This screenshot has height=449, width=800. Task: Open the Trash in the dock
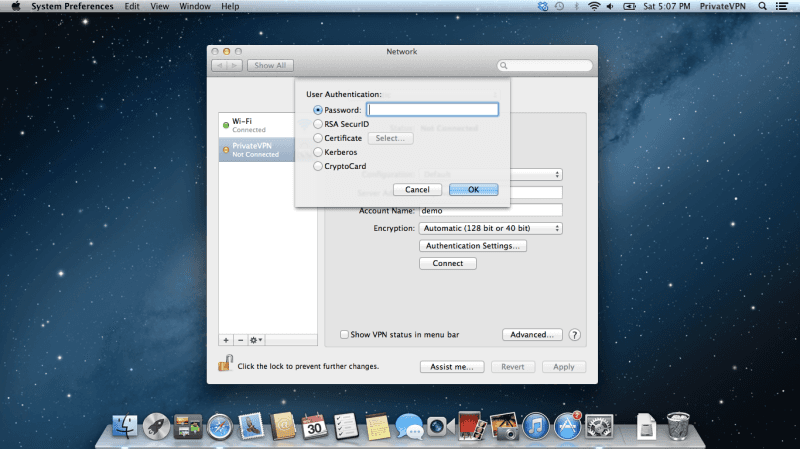(x=679, y=427)
